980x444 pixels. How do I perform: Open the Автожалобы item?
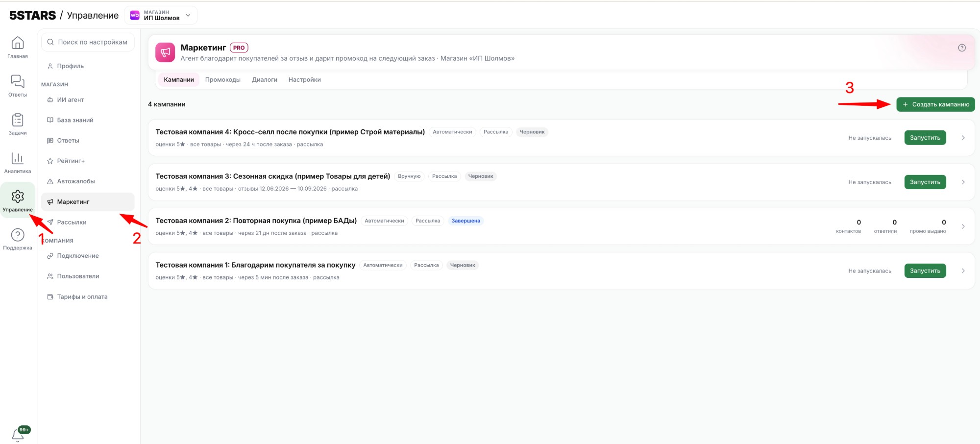tap(88, 181)
